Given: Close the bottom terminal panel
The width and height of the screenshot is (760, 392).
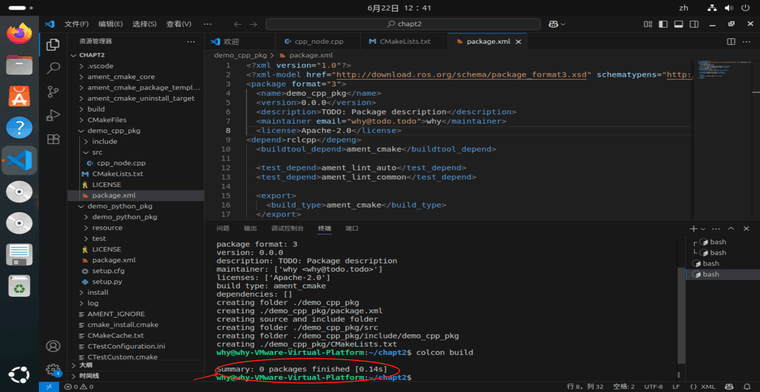Looking at the screenshot, I should click(x=747, y=228).
